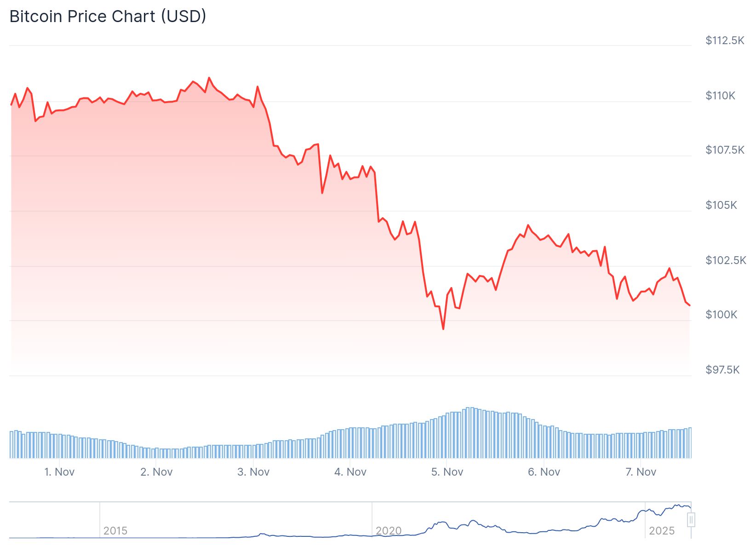This screenshot has height=552, width=756.
Task: Click the $97.5K price axis label
Action: tap(722, 370)
